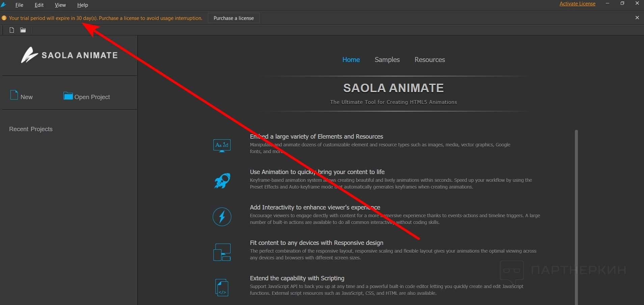Click 'Embed a large variety of Elements' heading

tap(317, 137)
